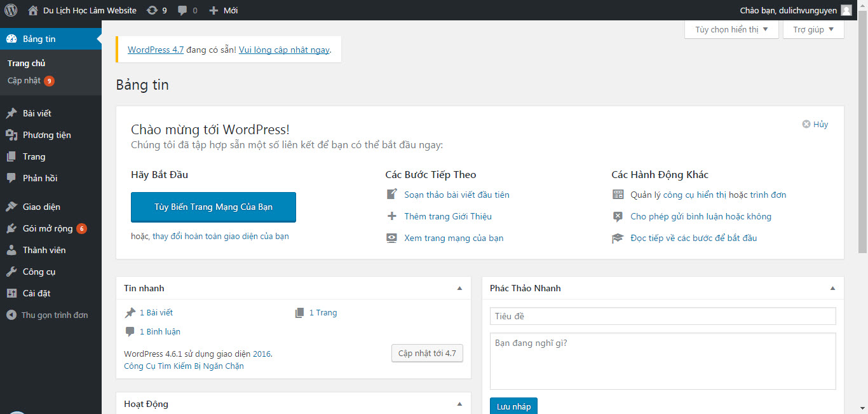
Task: Click the Tùy Biến Trang Mạng Của Bạn button
Action: pos(213,207)
